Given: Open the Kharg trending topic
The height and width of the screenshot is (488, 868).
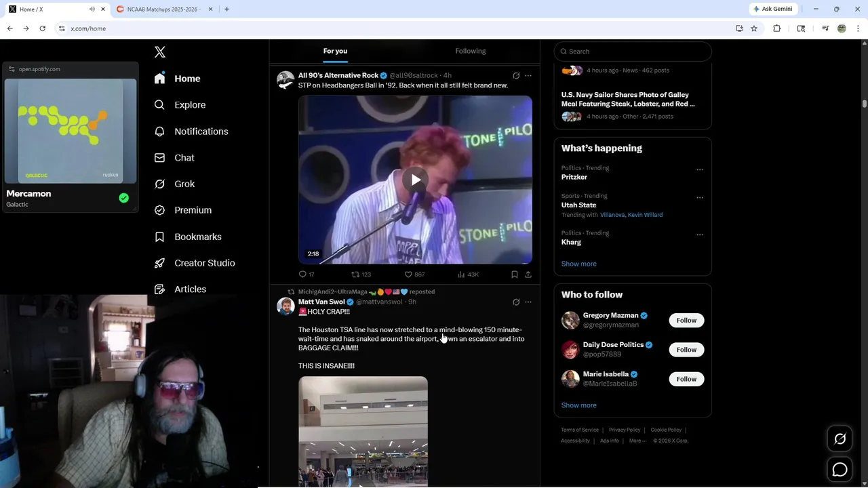Looking at the screenshot, I should (571, 242).
